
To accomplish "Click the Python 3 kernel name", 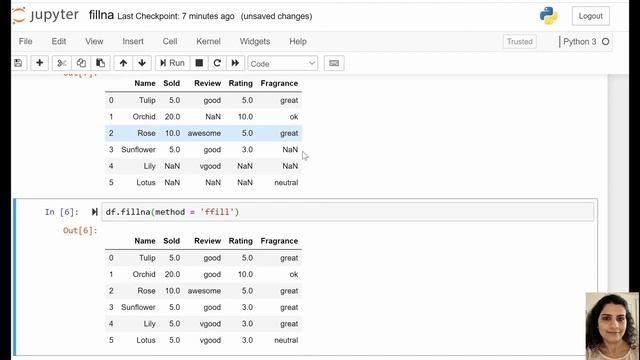I will [x=580, y=42].
